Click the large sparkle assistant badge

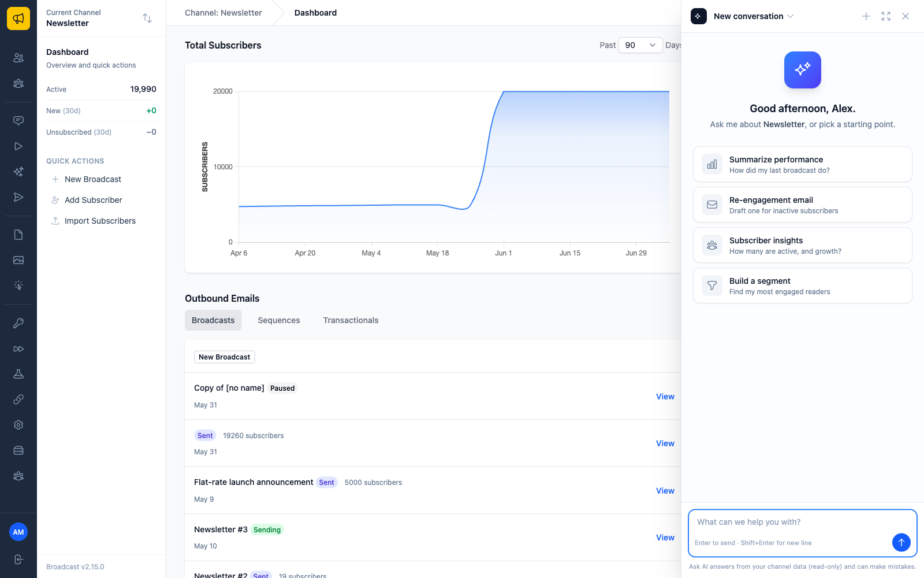tap(803, 70)
